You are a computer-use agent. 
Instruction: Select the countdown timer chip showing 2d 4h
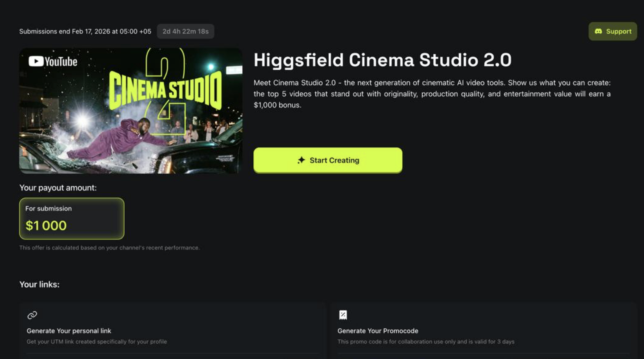(x=185, y=31)
